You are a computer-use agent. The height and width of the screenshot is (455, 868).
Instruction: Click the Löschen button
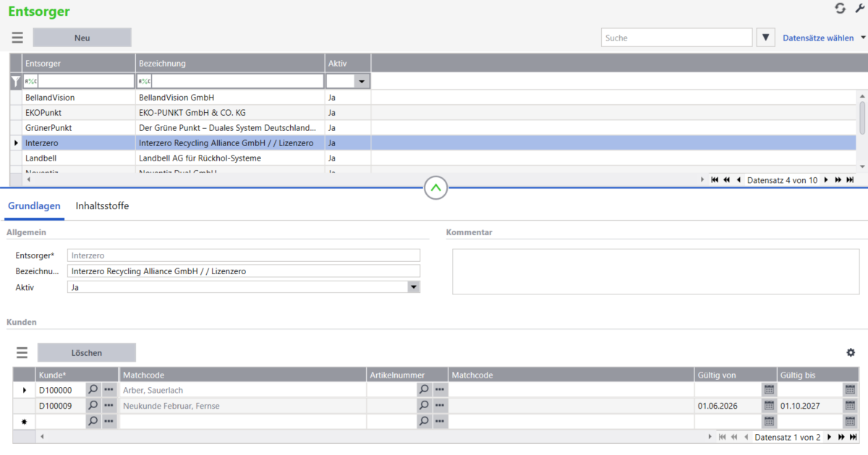(87, 353)
